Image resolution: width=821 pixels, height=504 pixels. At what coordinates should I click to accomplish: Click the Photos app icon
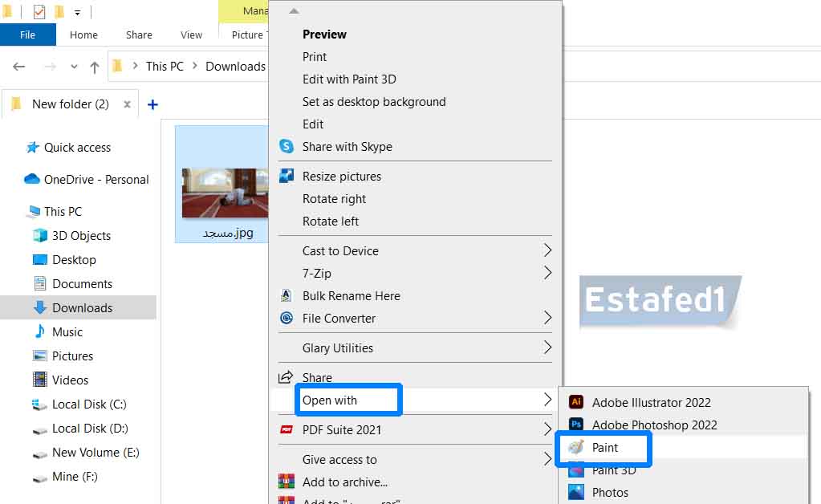(575, 492)
